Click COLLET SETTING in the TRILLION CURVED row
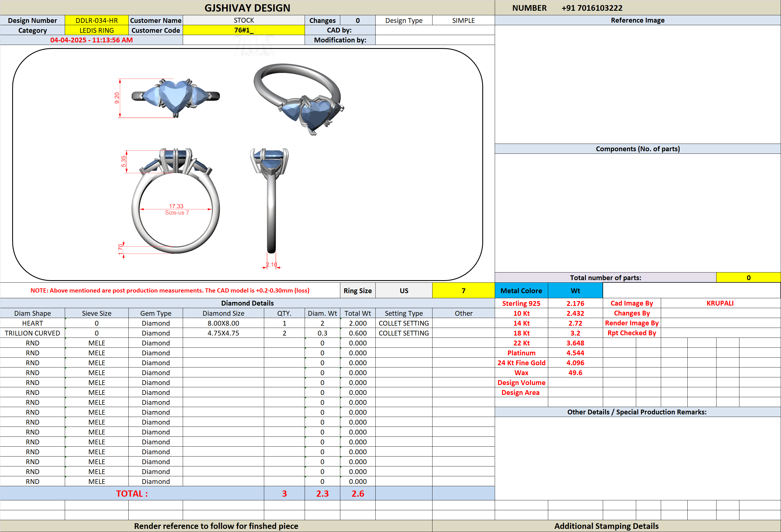781x532 pixels. coord(404,333)
